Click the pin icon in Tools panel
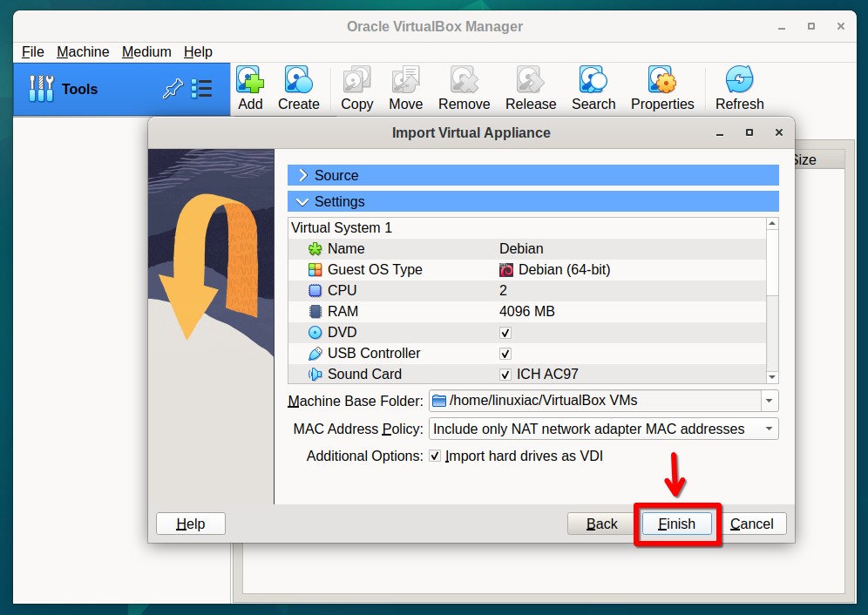Viewport: 868px width, 615px height. point(173,89)
